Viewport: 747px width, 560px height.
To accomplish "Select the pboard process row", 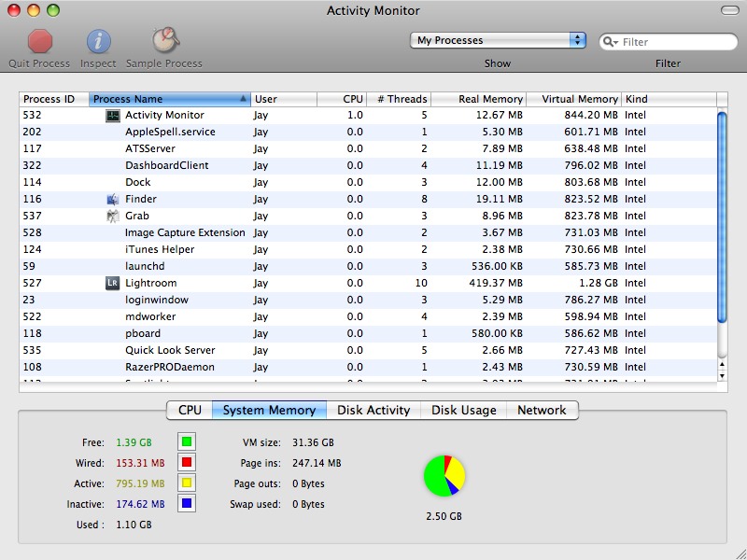I will (368, 333).
